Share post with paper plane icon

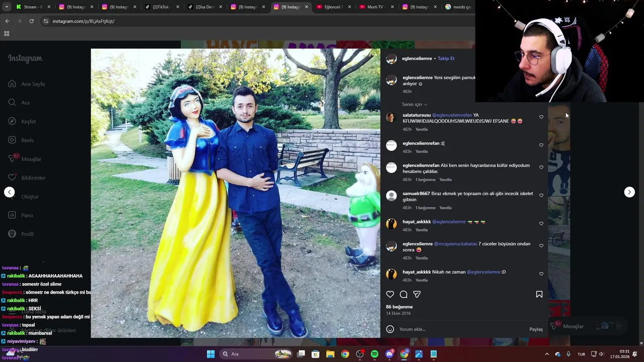point(417,294)
